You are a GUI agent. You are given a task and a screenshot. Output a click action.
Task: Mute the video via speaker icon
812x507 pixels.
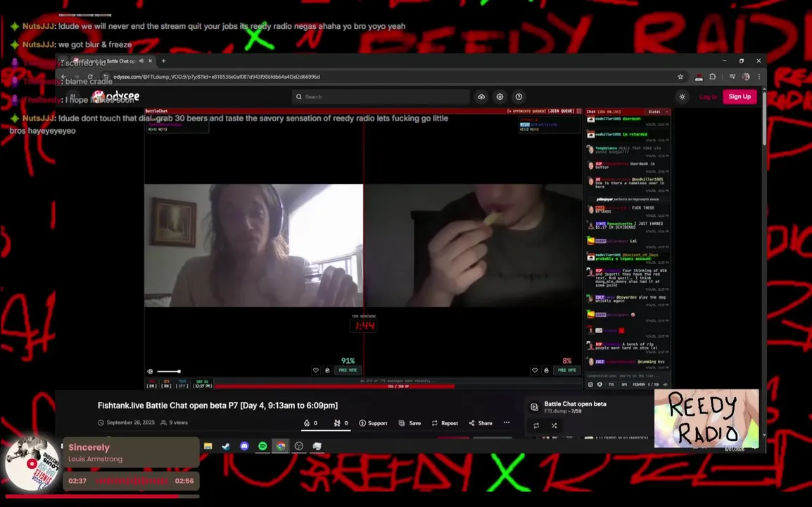click(150, 371)
